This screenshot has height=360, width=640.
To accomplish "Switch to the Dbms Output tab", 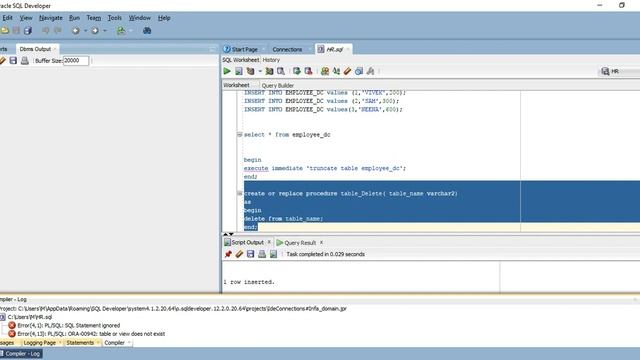I will 35,49.
